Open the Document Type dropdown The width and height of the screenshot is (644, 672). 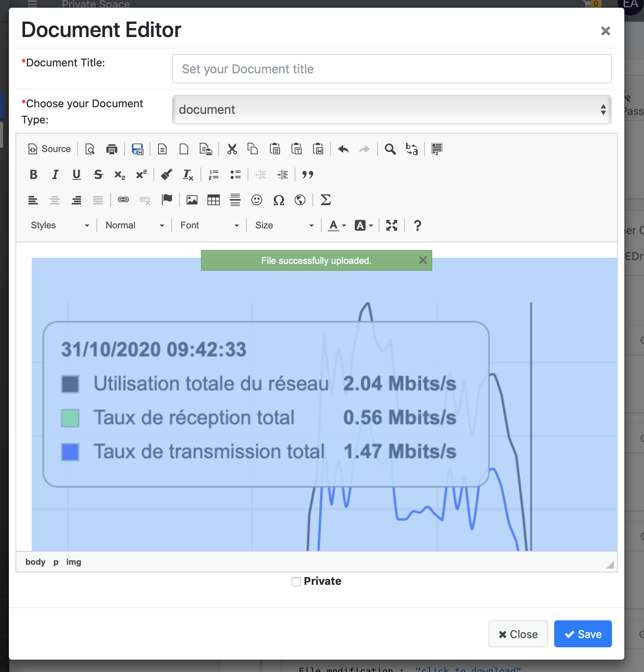click(392, 110)
